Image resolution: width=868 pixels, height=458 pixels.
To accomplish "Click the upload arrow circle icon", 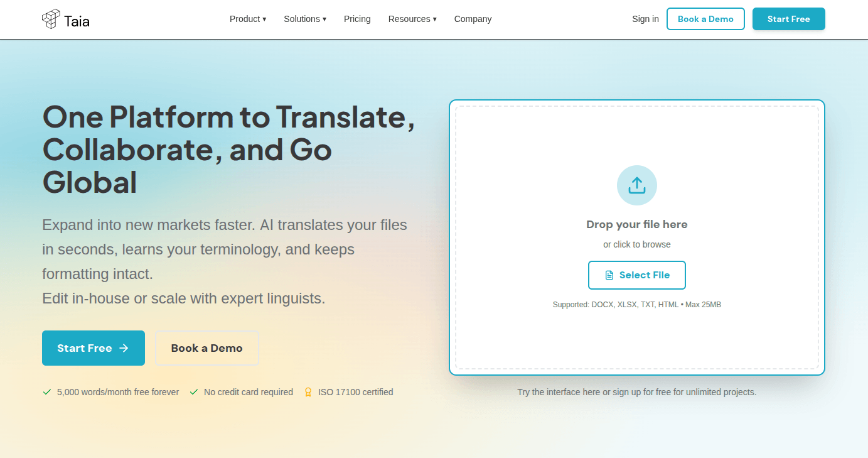I will pyautogui.click(x=637, y=185).
